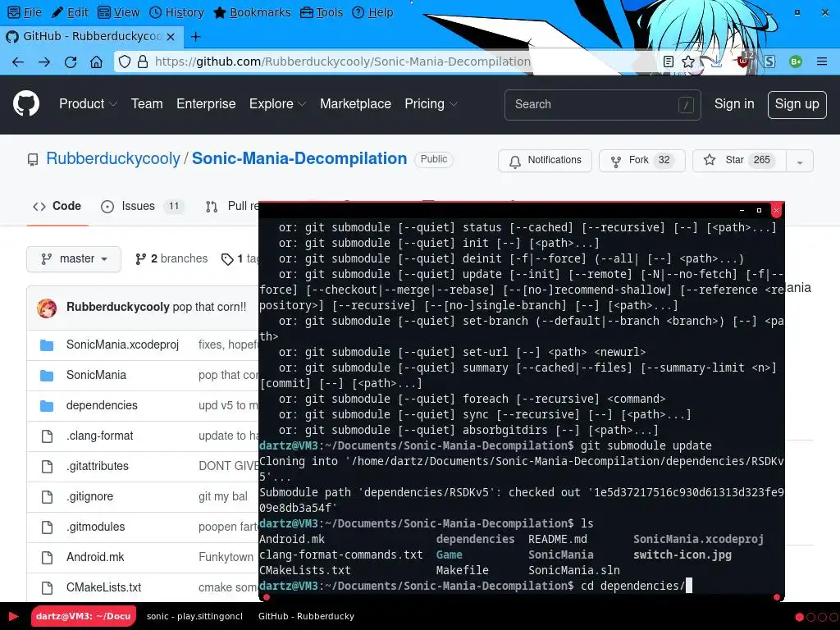Viewport: 840px width, 630px height.
Task: Open the .gitignore file
Action: (x=90, y=496)
